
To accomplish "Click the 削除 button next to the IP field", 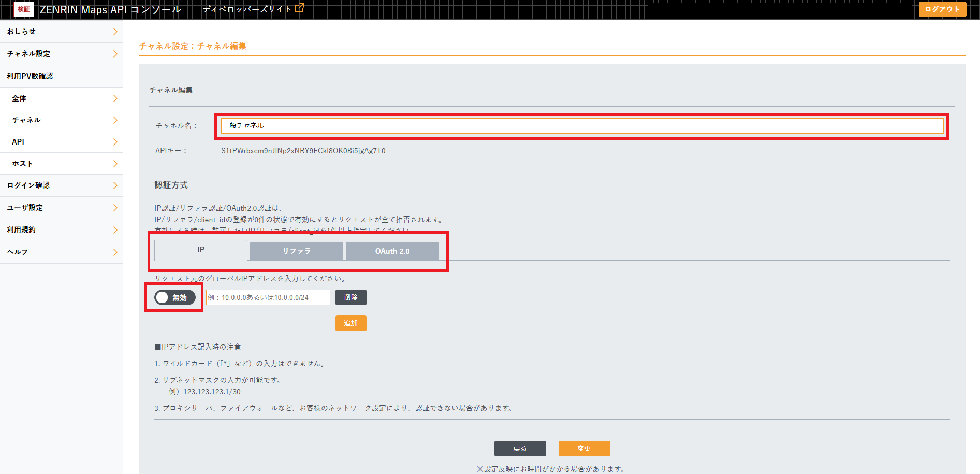I will 350,297.
